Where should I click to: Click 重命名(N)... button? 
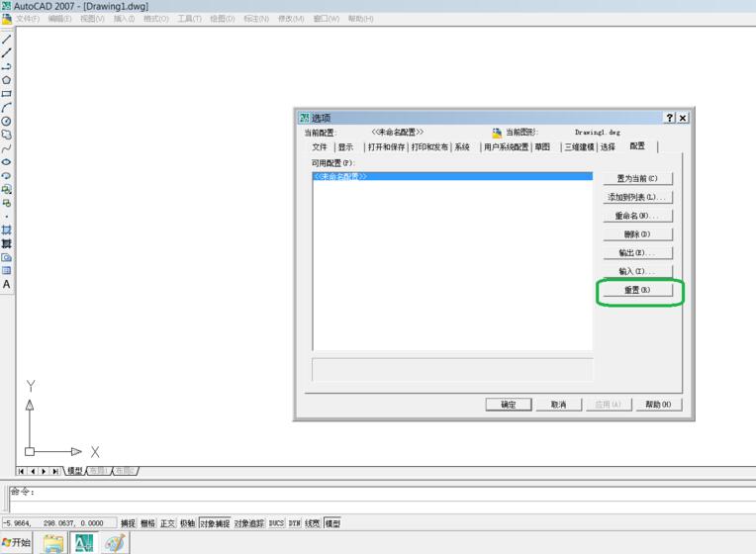pos(637,216)
